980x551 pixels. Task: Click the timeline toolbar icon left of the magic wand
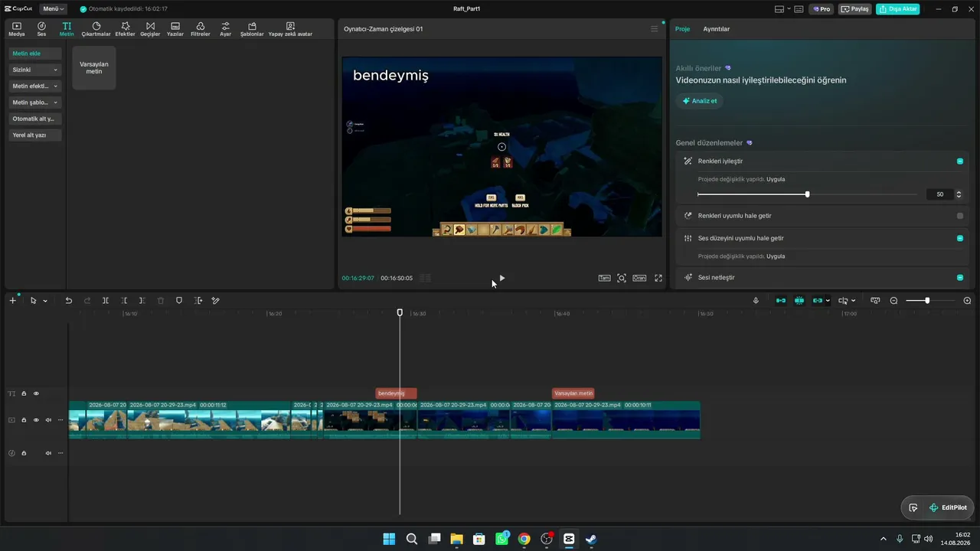click(198, 301)
